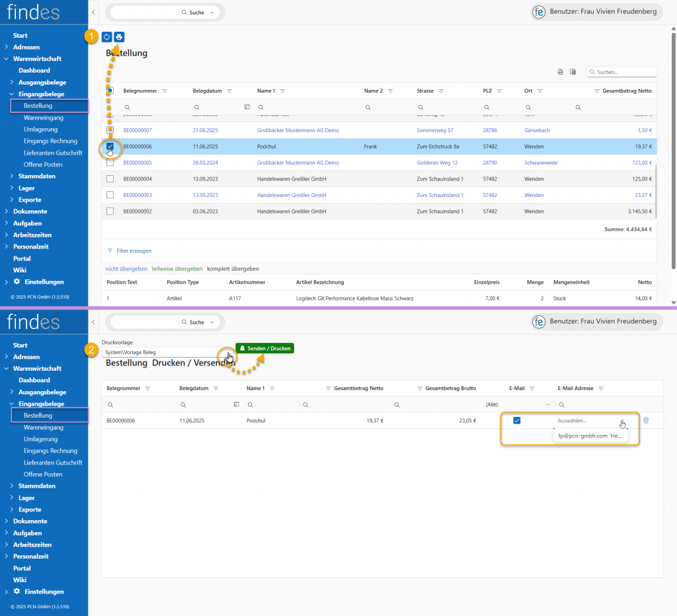Open the column chooser next to the Suchen field
The height and width of the screenshot is (616, 677).
click(573, 72)
